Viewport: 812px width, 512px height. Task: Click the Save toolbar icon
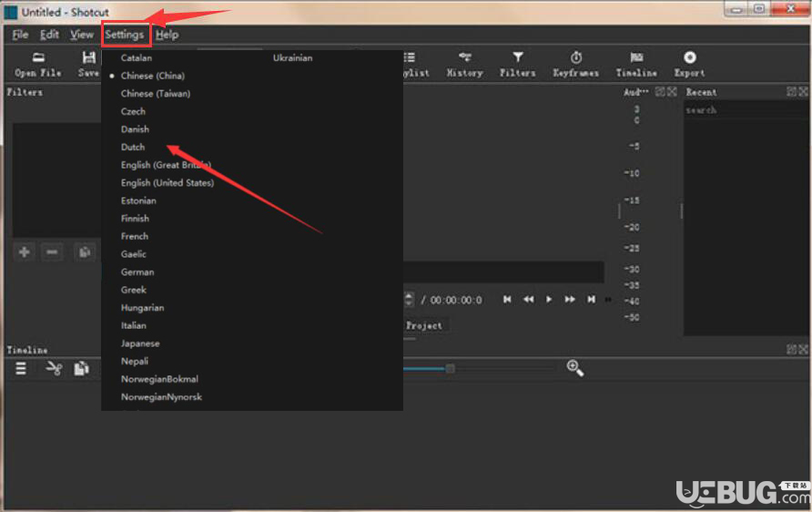click(x=88, y=65)
